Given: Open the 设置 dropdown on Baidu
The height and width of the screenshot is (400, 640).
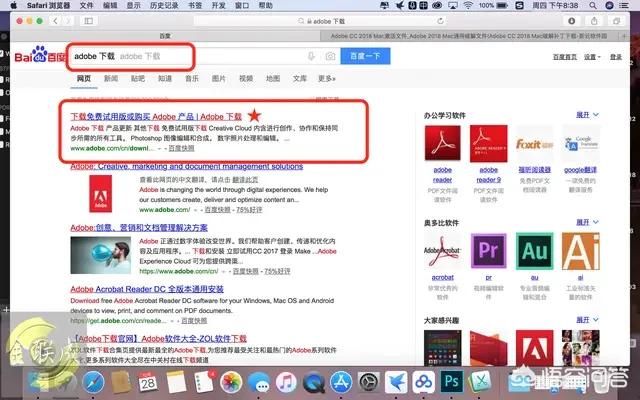Looking at the screenshot, I should point(592,57).
